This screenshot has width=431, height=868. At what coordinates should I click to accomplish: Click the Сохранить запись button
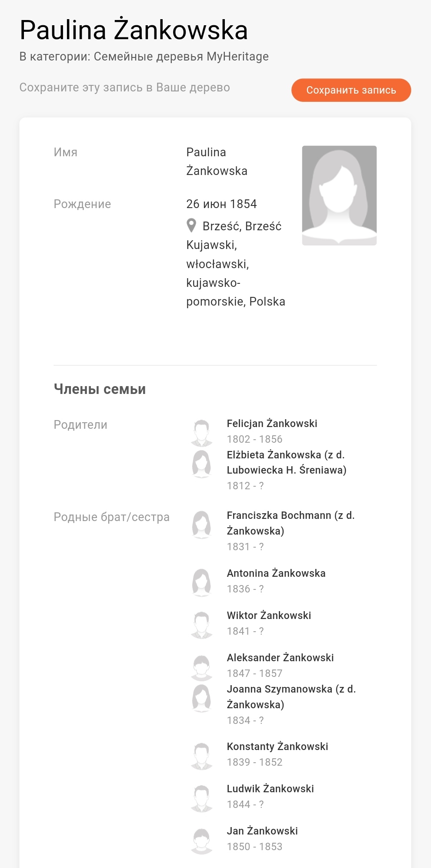pos(351,90)
